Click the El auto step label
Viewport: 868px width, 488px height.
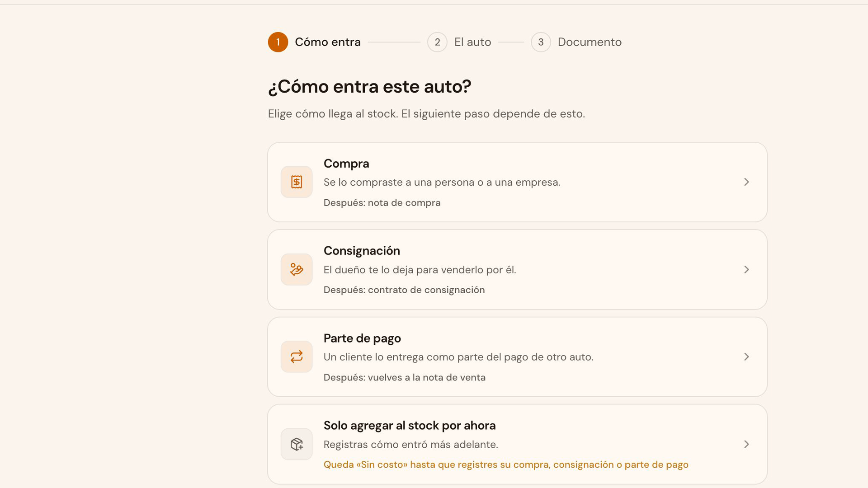472,42
